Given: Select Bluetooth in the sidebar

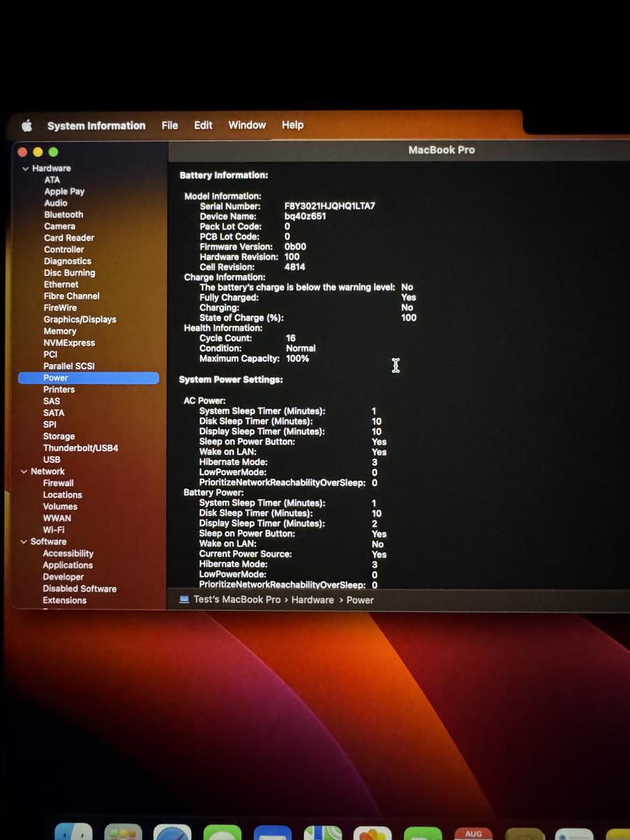Looking at the screenshot, I should point(64,215).
